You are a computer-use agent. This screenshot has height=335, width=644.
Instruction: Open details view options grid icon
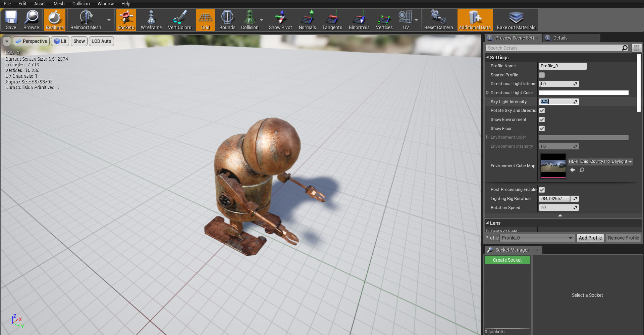point(636,48)
